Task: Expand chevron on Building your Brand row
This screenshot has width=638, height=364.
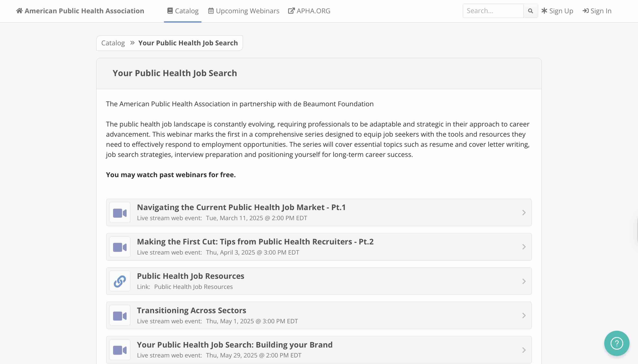Action: point(524,350)
